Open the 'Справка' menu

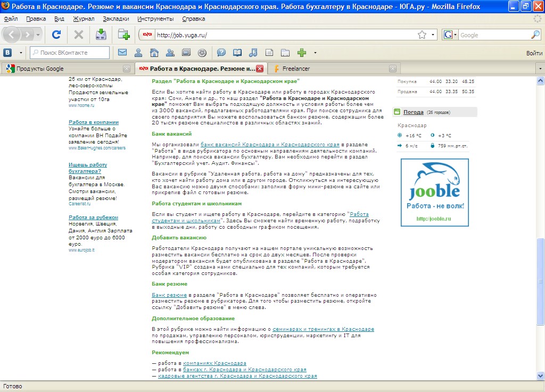193,19
